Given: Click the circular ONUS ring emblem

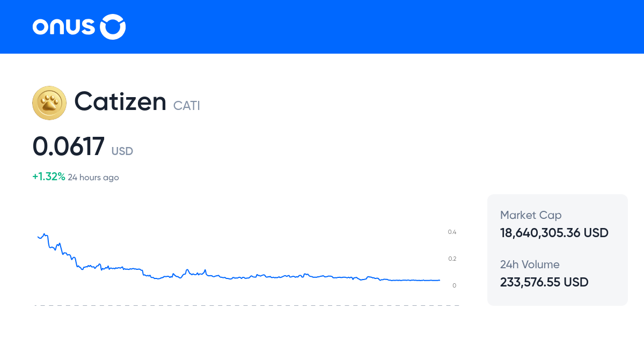Looking at the screenshot, I should [x=113, y=26].
